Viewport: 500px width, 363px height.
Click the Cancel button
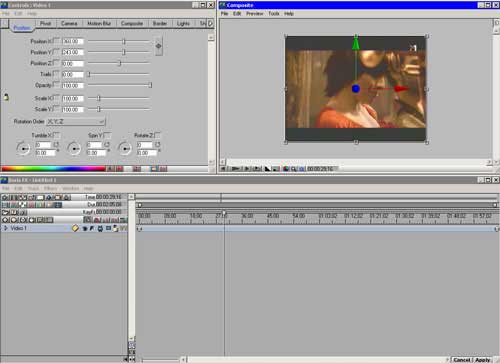point(462,360)
